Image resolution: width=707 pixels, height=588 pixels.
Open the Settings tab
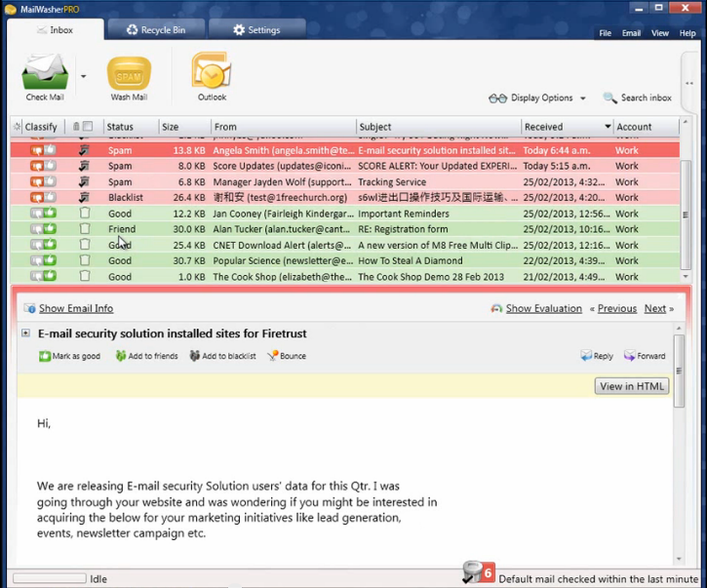(256, 30)
